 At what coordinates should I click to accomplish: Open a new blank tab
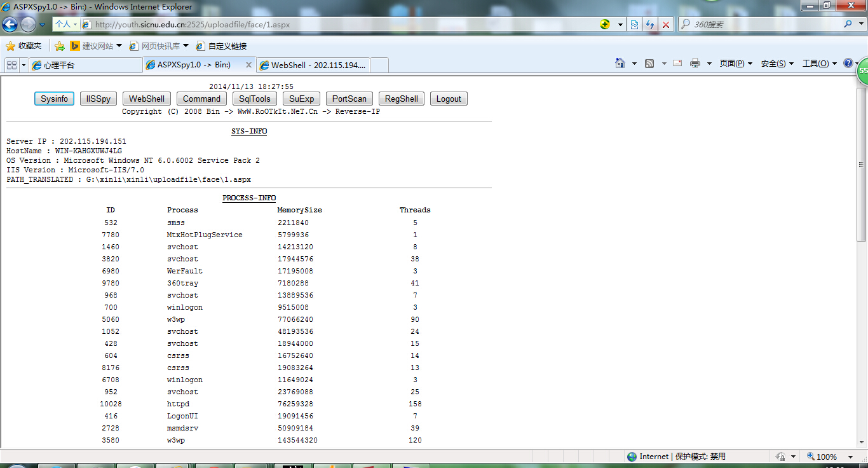[379, 65]
